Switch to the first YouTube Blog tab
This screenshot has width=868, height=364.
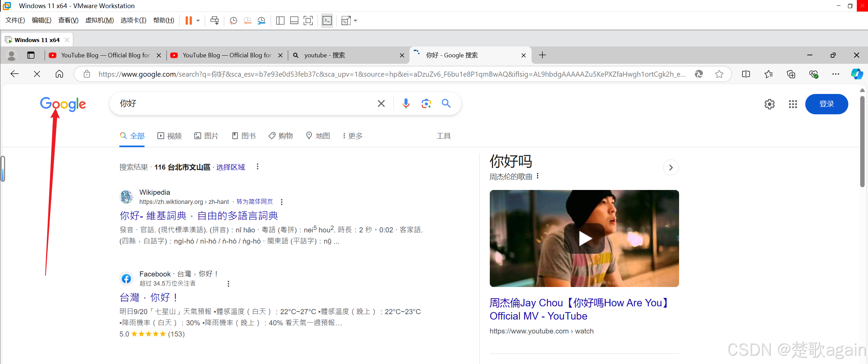(104, 55)
